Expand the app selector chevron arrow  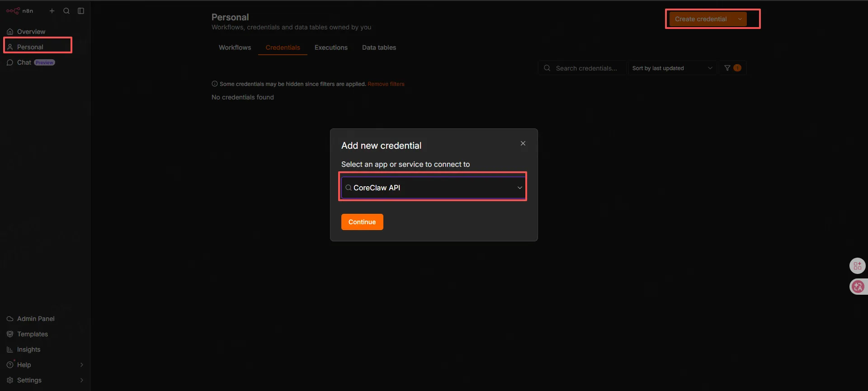tap(520, 188)
